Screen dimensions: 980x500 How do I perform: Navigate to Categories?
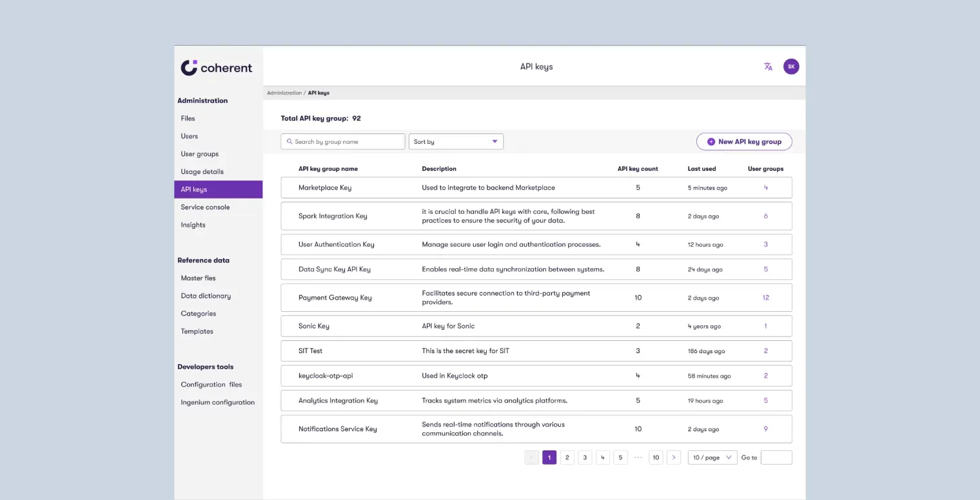pyautogui.click(x=199, y=314)
